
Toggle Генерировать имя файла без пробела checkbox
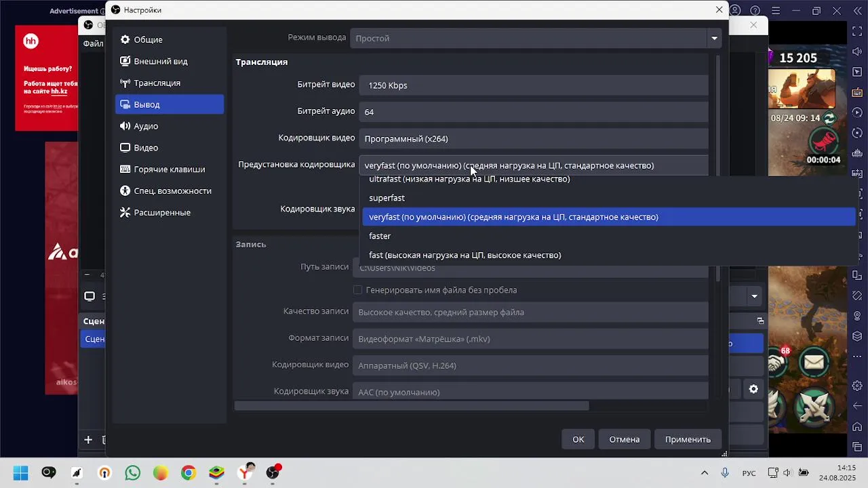click(x=357, y=290)
